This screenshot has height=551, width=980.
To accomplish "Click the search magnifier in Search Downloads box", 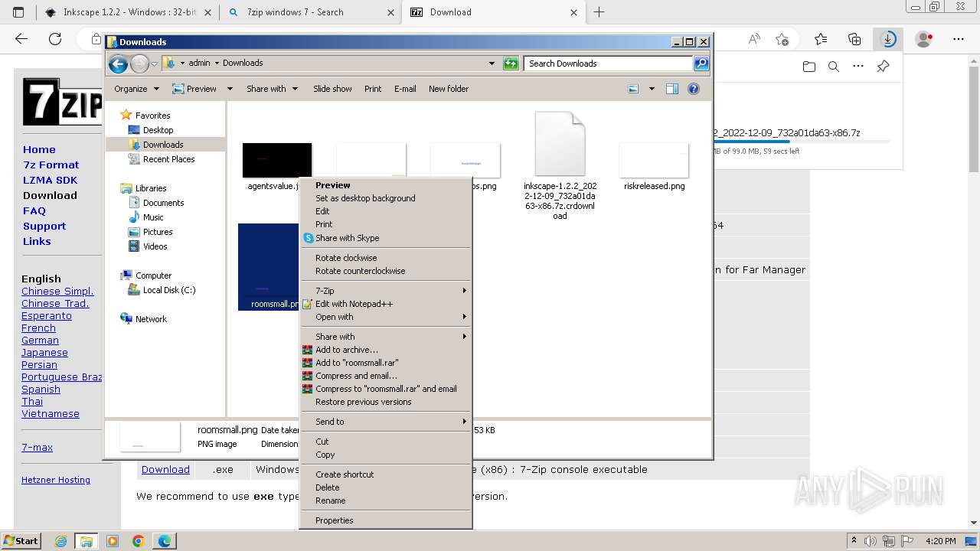I will coord(701,64).
